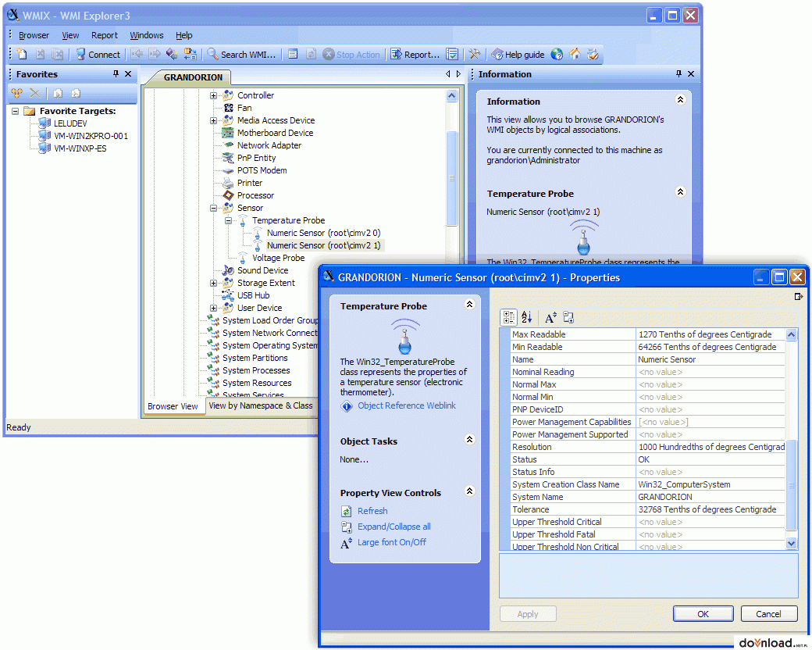Click the Search WMI toolbar button
This screenshot has height=650, width=812.
[x=241, y=55]
